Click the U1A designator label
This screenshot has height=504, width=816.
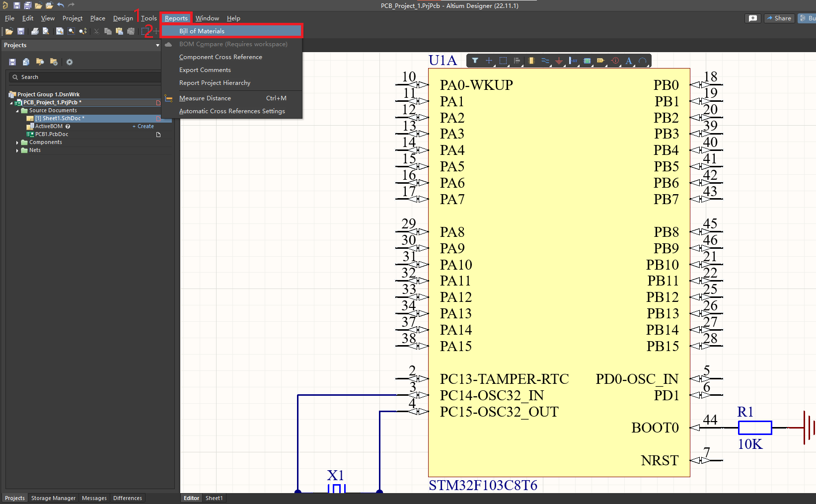coord(443,61)
